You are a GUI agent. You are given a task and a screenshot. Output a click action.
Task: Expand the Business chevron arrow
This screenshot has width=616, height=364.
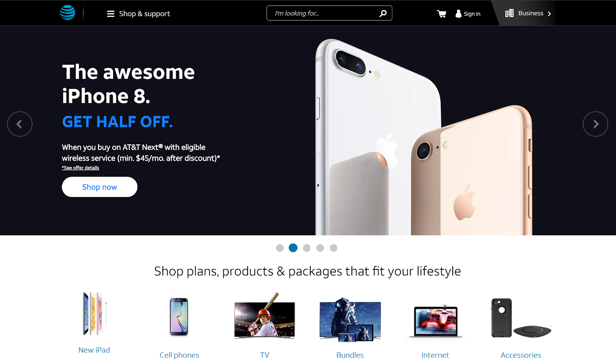tap(549, 14)
